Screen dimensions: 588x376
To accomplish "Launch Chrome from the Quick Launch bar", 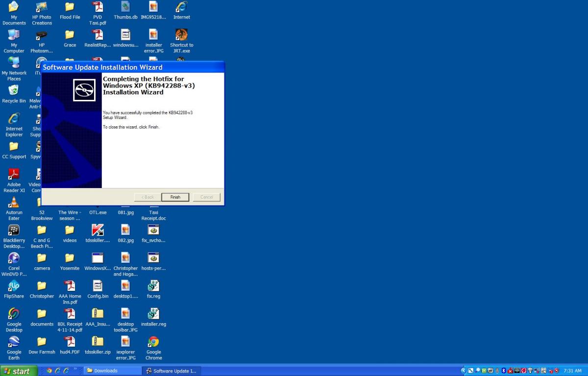I will [x=49, y=371].
